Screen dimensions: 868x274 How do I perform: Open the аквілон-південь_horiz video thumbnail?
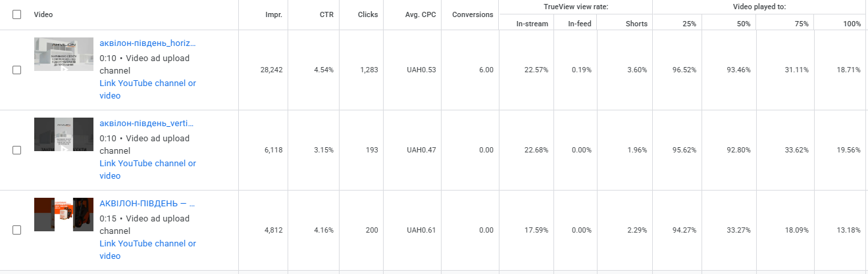63,55
